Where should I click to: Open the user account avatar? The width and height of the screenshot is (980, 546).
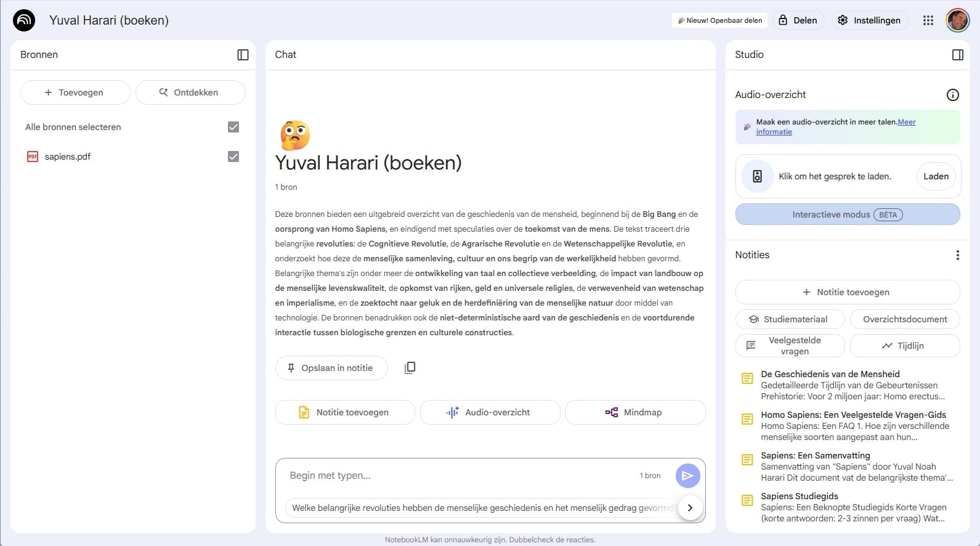tap(958, 20)
